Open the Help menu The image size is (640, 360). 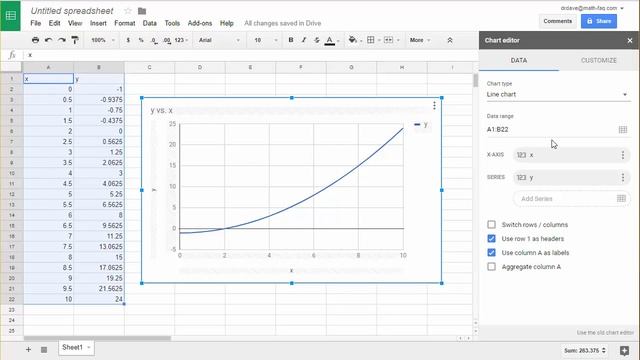coord(227,23)
